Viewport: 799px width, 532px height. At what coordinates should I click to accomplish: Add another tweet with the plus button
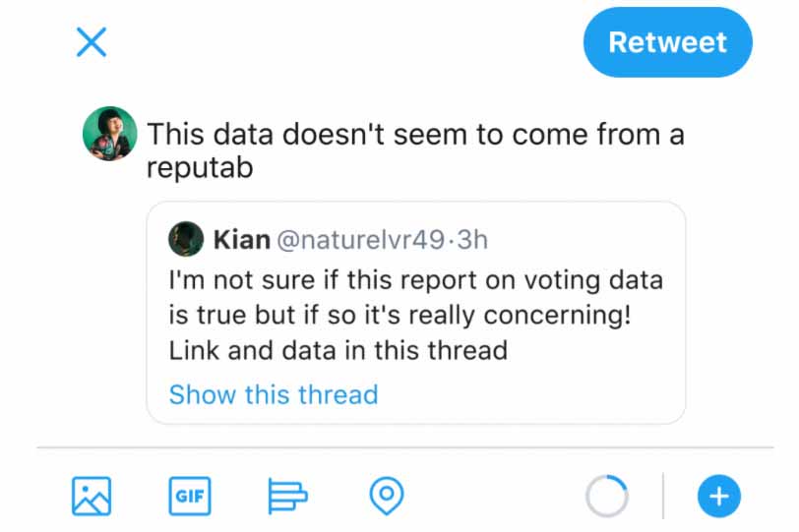click(719, 497)
